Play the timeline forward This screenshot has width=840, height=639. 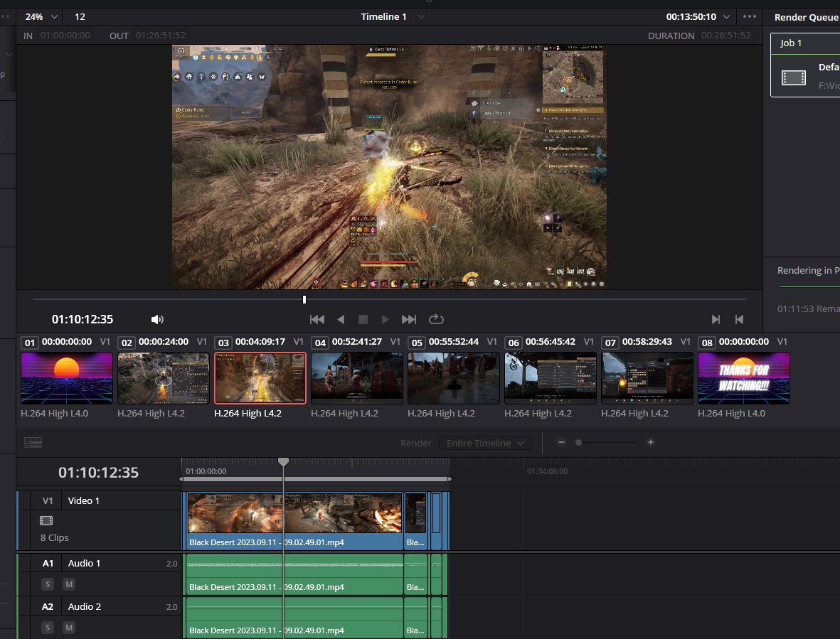click(385, 320)
